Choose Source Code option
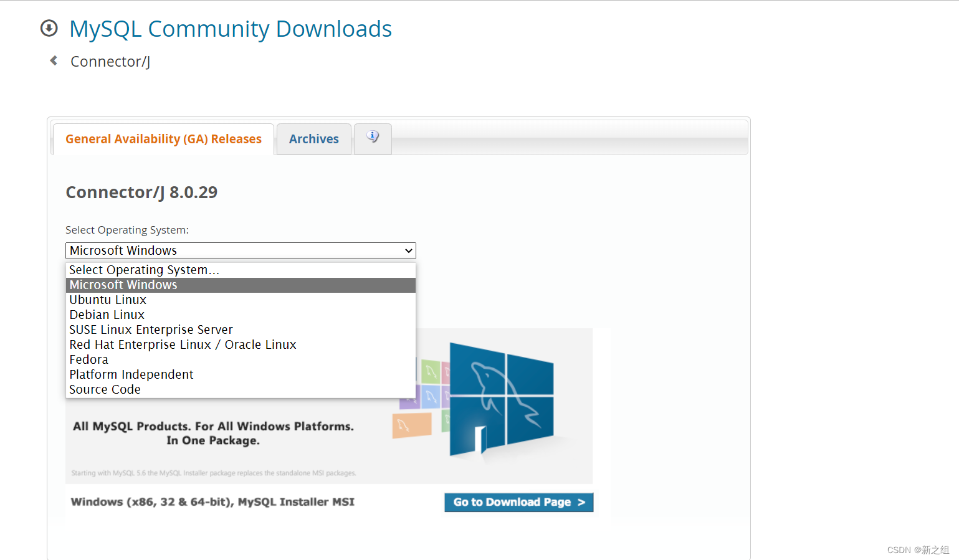 coord(241,389)
